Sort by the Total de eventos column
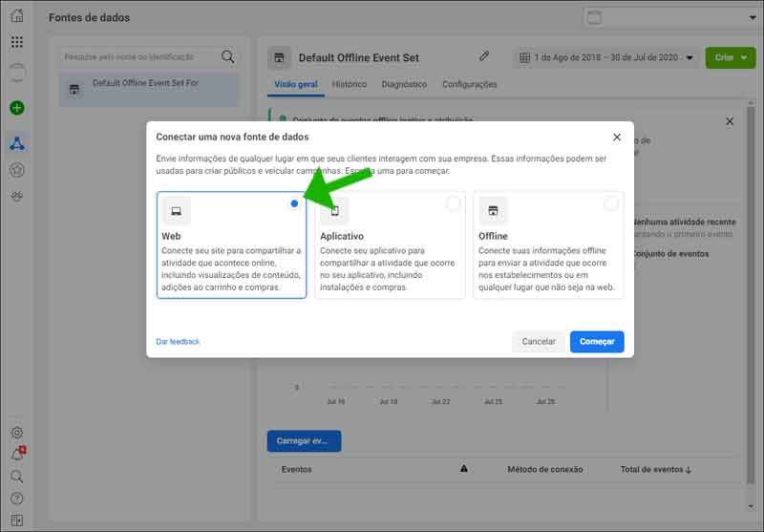The height and width of the screenshot is (532, 764). pos(656,470)
